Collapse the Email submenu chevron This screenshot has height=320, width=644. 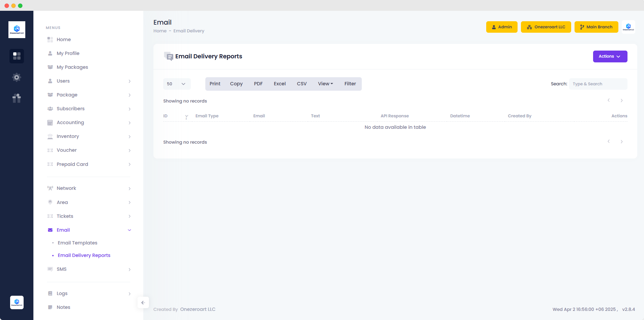129,230
